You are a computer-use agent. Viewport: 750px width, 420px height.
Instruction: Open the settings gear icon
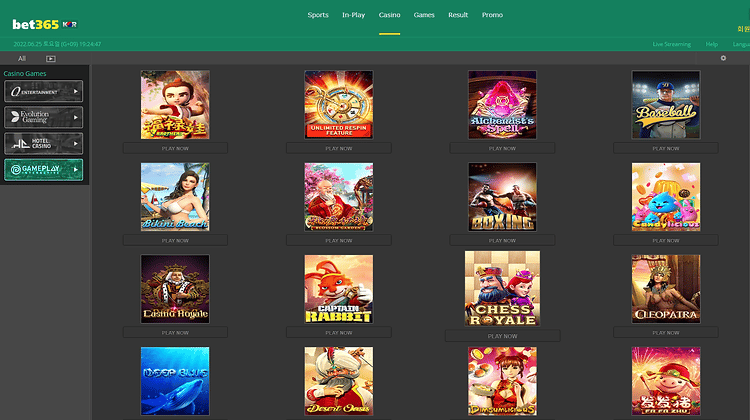pyautogui.click(x=723, y=58)
